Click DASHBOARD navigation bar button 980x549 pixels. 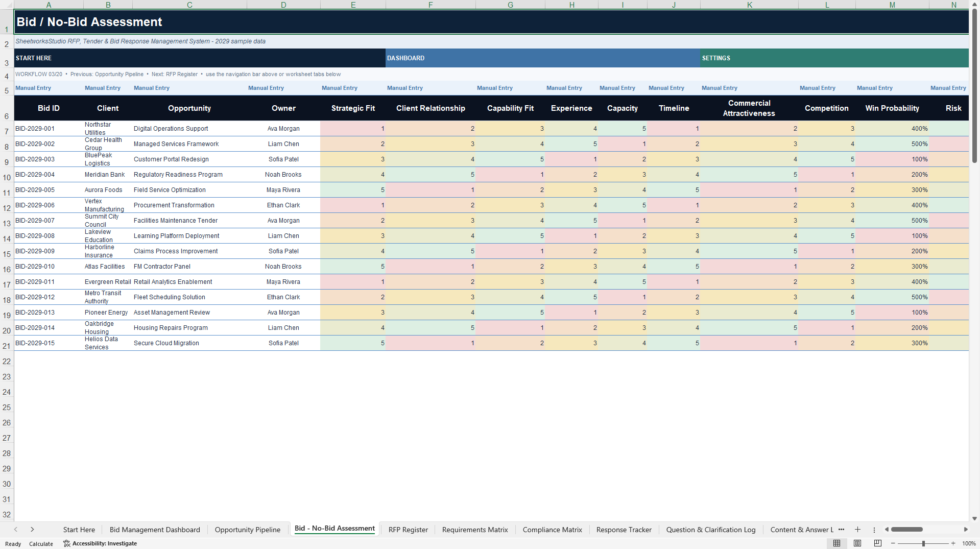(x=542, y=58)
